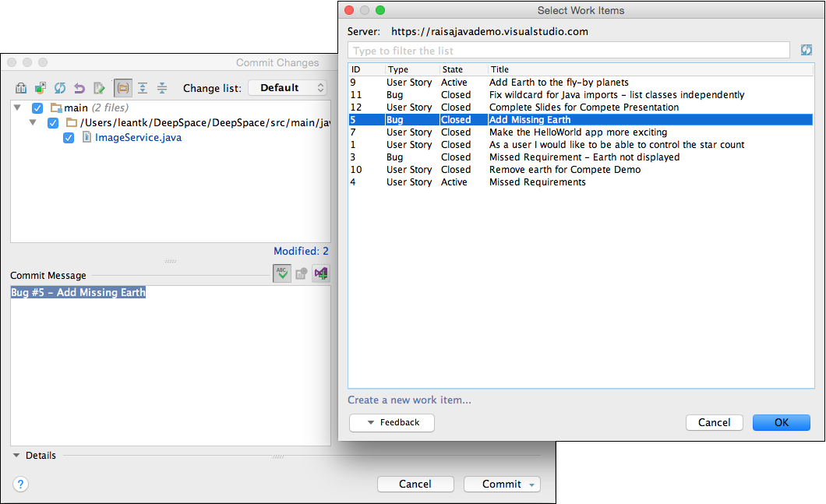Viewport: 826px width, 504px height.
Task: Click the Refresh Changes icon
Action: [60, 88]
